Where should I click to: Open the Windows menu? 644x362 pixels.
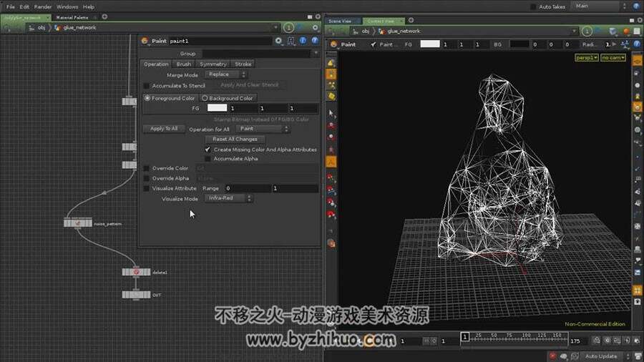tap(67, 6)
